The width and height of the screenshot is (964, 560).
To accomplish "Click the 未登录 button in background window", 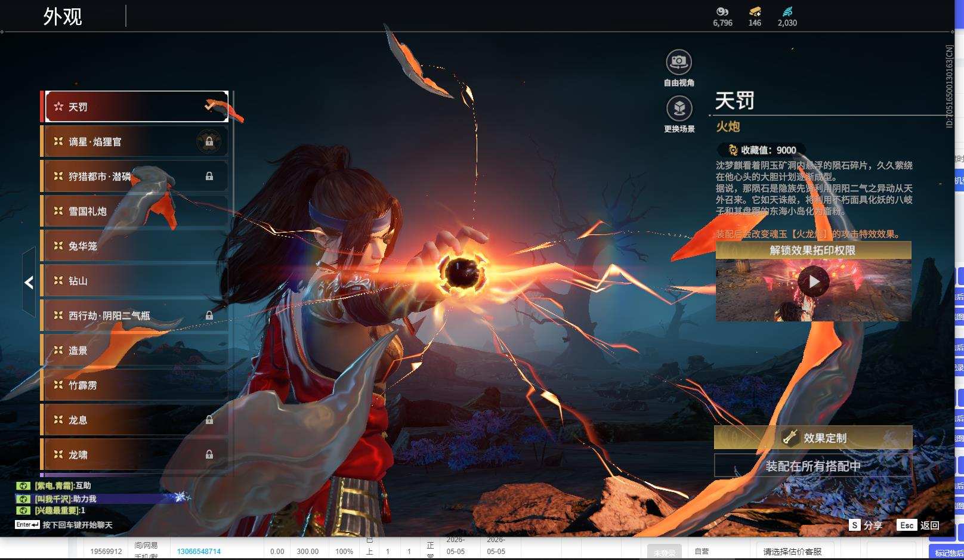I will [665, 553].
